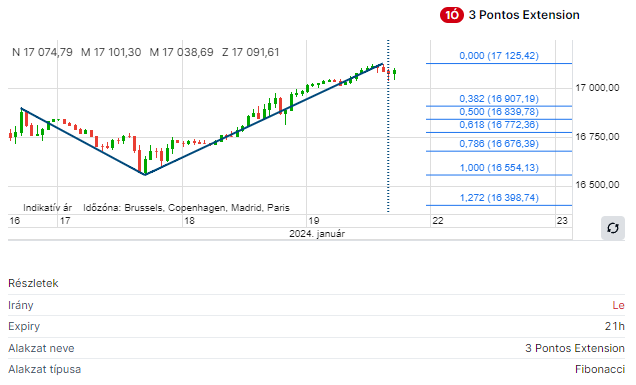Click the M 17 038,69 low value
The width and height of the screenshot is (636, 385).
[x=181, y=52]
